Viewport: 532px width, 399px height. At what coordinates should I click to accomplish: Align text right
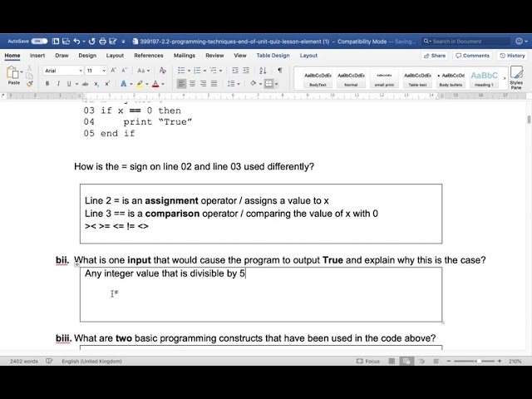click(x=203, y=83)
